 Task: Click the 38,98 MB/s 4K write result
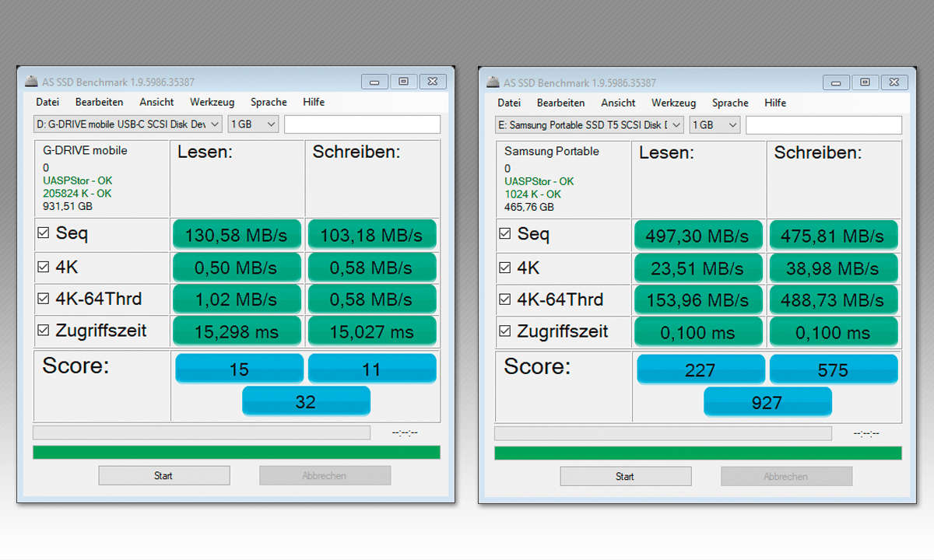coord(834,268)
